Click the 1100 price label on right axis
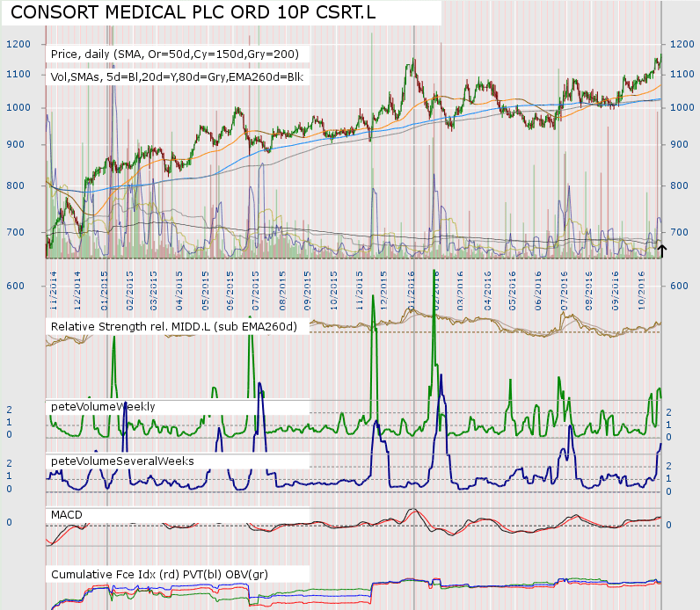This screenshot has height=610, width=700. 682,74
